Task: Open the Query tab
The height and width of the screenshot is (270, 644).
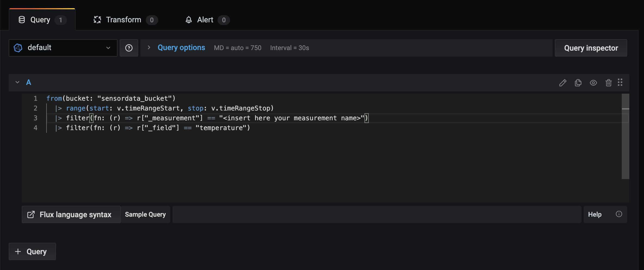Action: 42,20
